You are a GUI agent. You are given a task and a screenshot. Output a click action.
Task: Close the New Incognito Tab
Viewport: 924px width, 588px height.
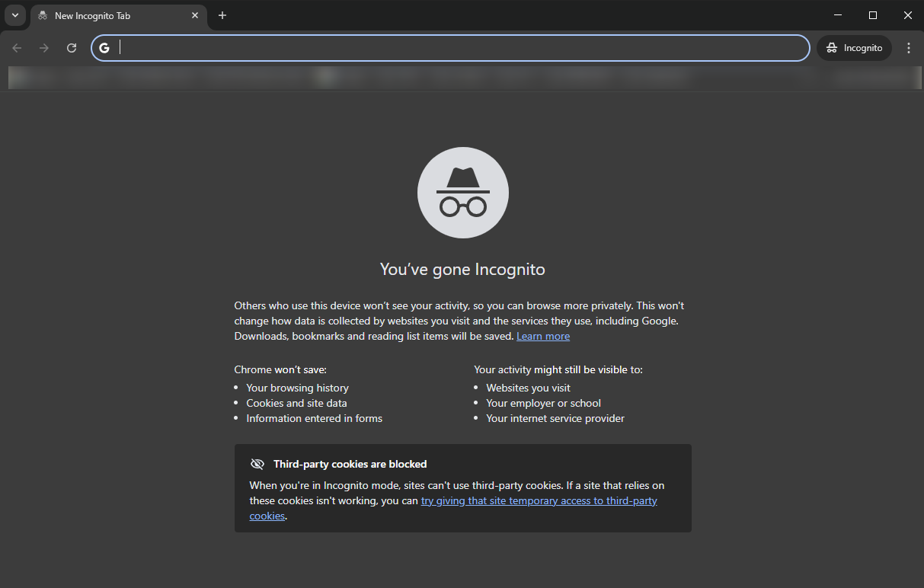pyautogui.click(x=195, y=15)
